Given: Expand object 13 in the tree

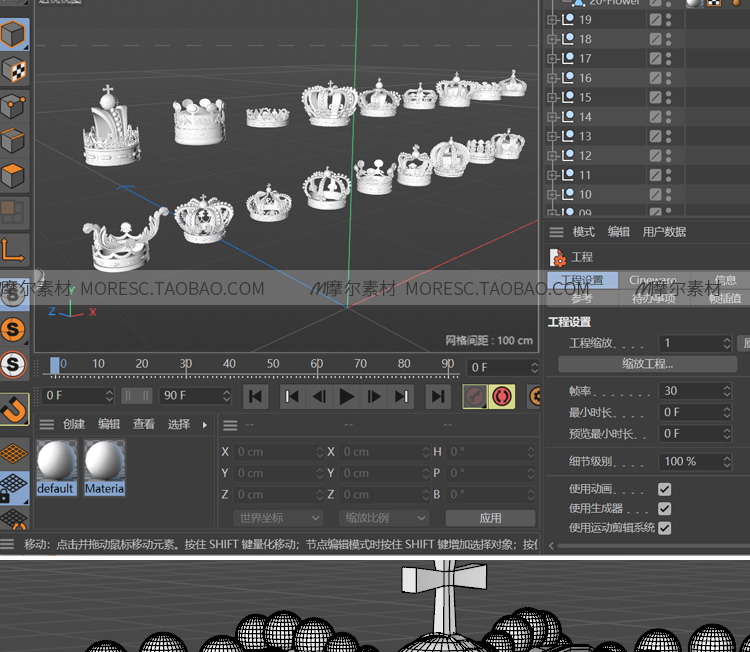Looking at the screenshot, I should 552,136.
